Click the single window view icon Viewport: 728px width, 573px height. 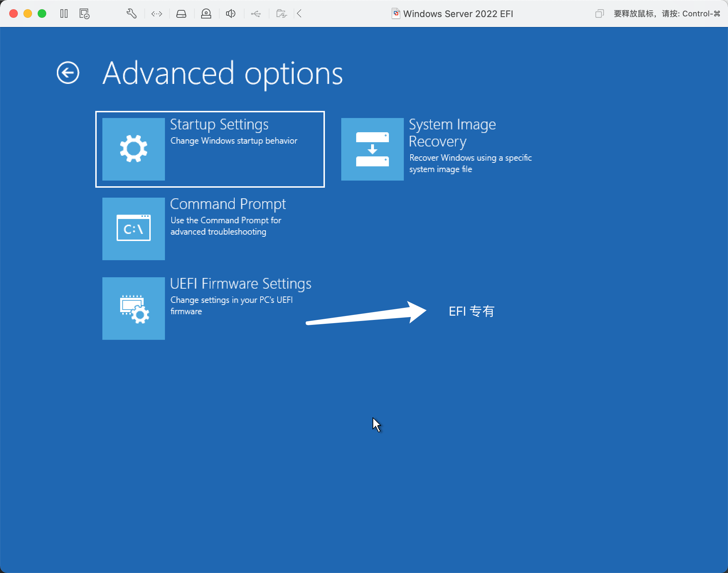click(599, 14)
